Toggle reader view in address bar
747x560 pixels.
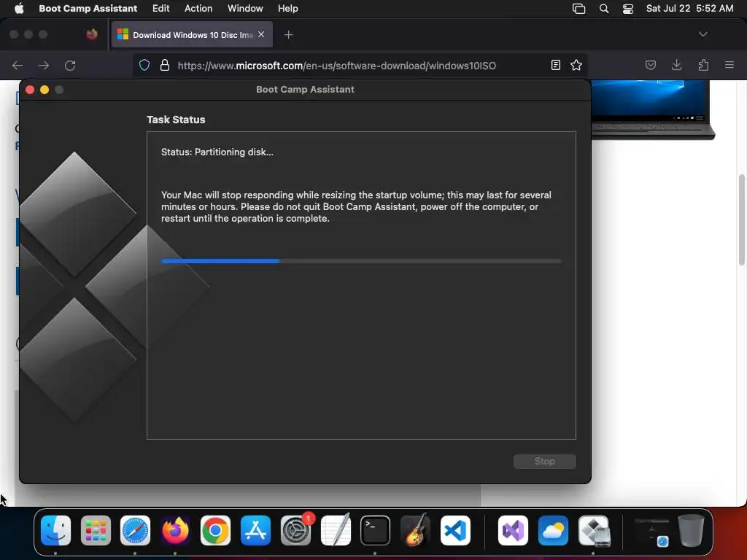click(555, 65)
